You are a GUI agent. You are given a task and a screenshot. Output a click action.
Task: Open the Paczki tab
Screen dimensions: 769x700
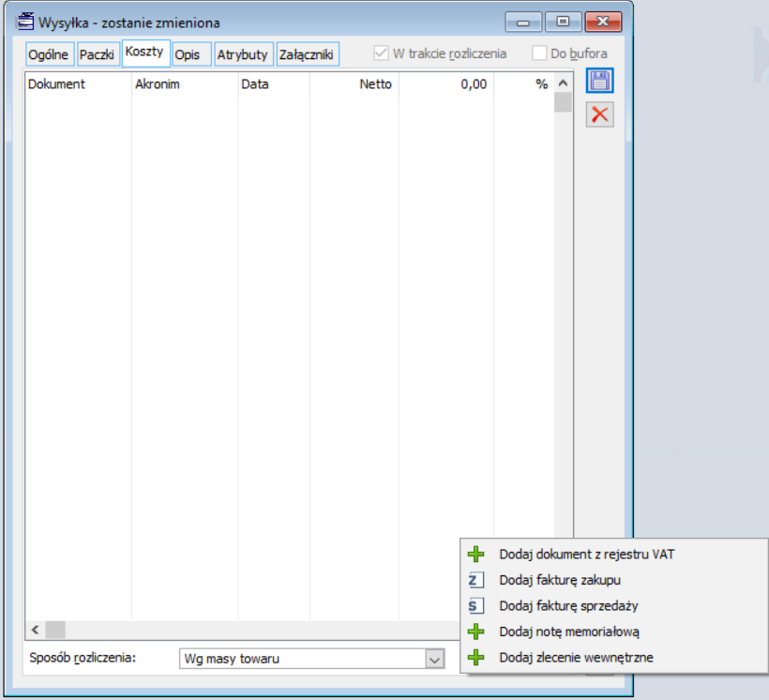point(98,54)
